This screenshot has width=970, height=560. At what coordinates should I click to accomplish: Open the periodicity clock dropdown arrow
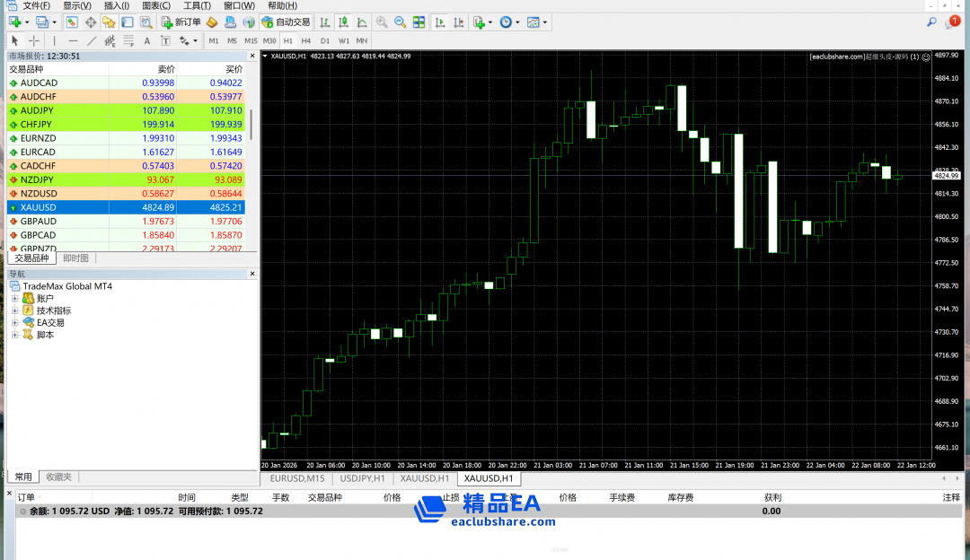(517, 22)
